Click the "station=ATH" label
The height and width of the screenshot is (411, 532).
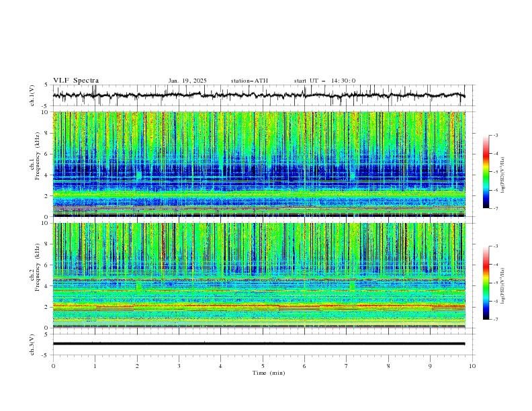pyautogui.click(x=249, y=81)
